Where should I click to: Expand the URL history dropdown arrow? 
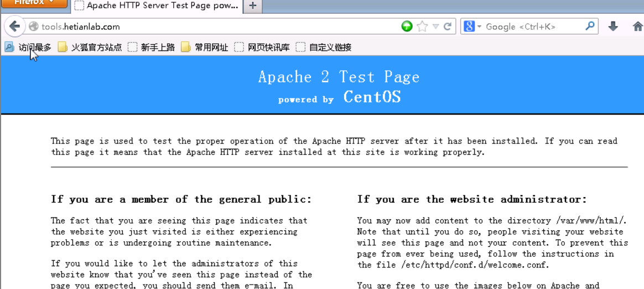click(x=436, y=27)
